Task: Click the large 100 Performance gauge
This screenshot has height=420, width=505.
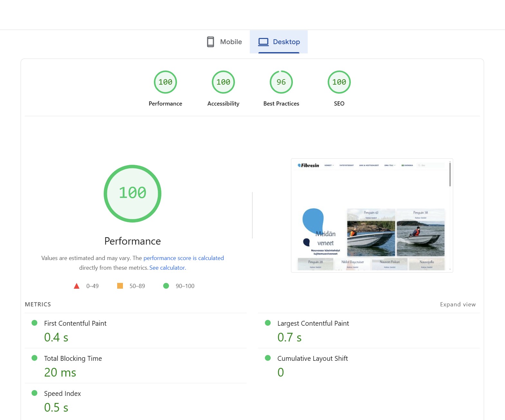Action: tap(132, 193)
